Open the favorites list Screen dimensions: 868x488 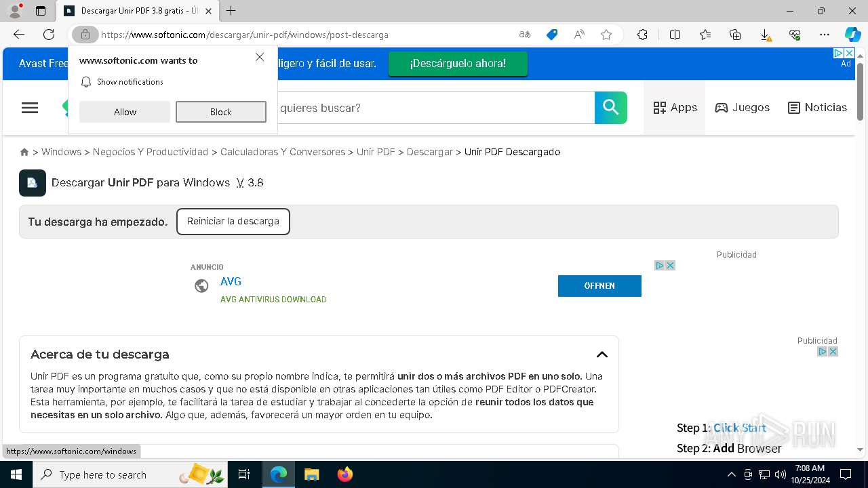[705, 35]
